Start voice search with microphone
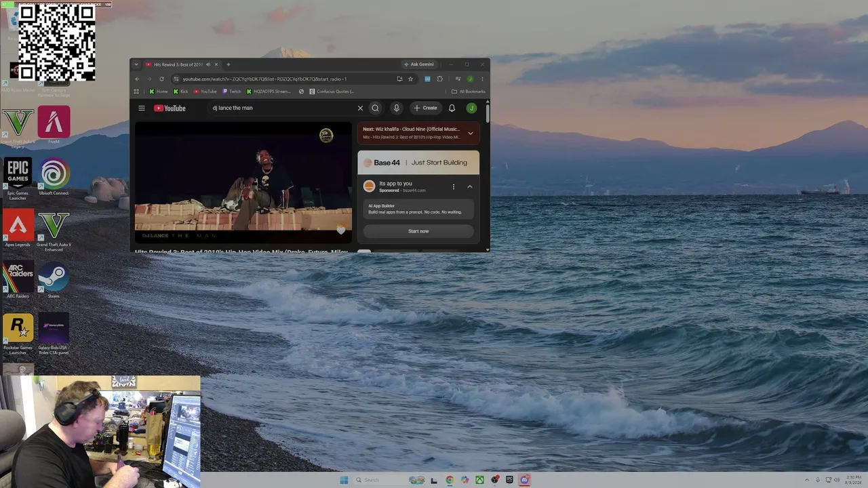The height and width of the screenshot is (488, 868). coord(397,108)
